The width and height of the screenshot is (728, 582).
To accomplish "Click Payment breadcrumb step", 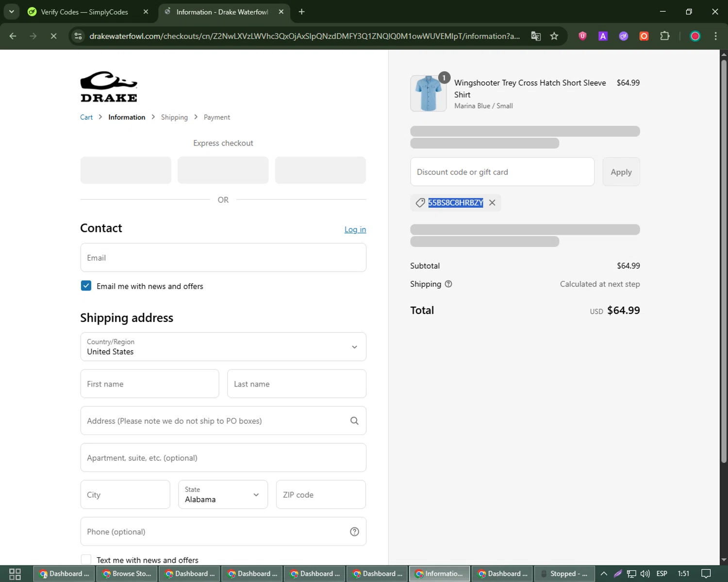I will pos(217,117).
